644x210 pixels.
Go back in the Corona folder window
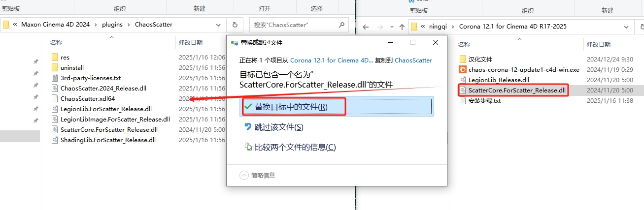[x=366, y=27]
